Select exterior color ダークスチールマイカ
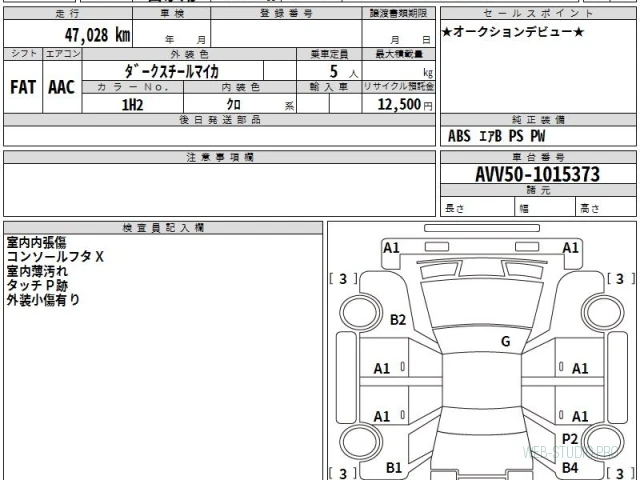The width and height of the screenshot is (640, 480). (x=172, y=71)
